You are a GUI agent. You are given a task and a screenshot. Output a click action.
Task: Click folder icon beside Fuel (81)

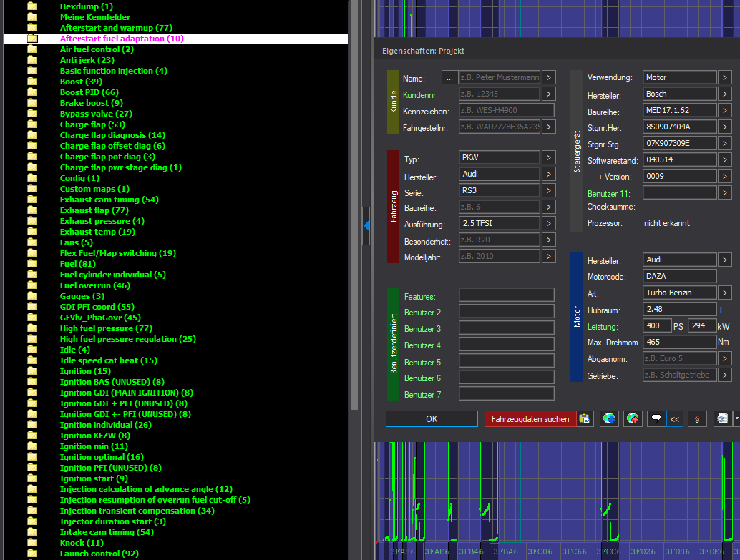coord(32,264)
